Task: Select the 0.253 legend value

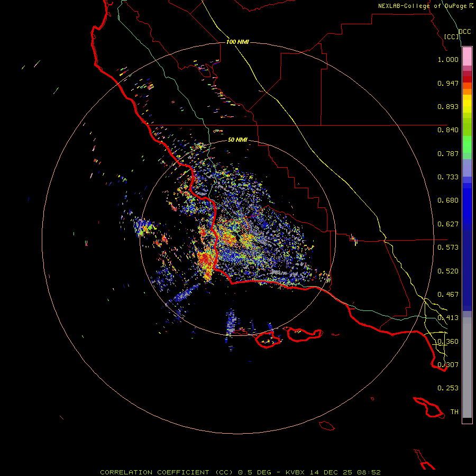Action: pyautogui.click(x=448, y=388)
